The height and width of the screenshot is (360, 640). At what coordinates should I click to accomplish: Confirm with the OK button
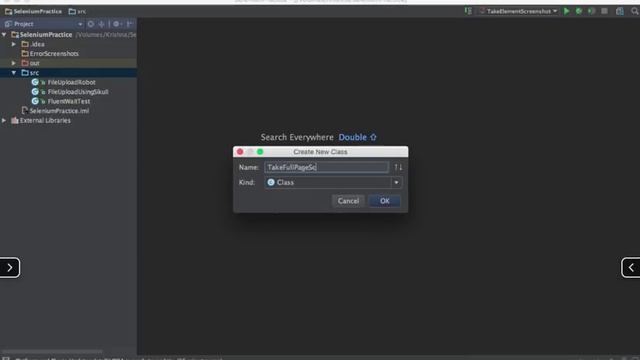[x=384, y=201]
